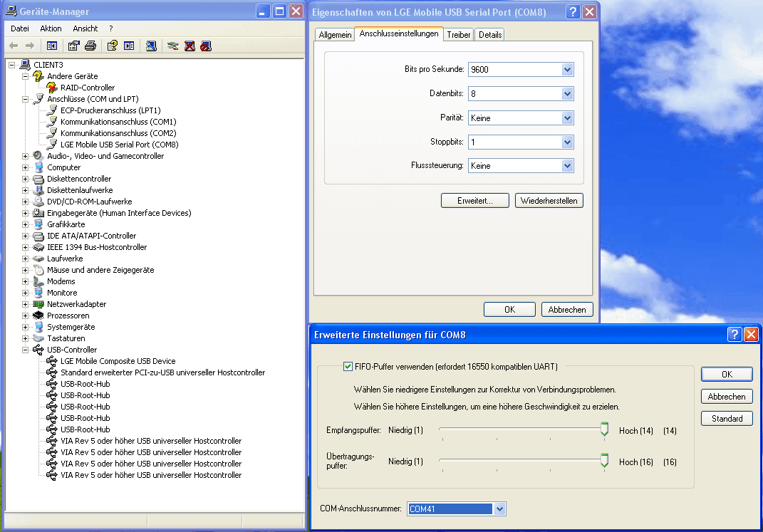Open the Bits pro Sekunde dropdown
763x532 pixels.
coord(567,70)
